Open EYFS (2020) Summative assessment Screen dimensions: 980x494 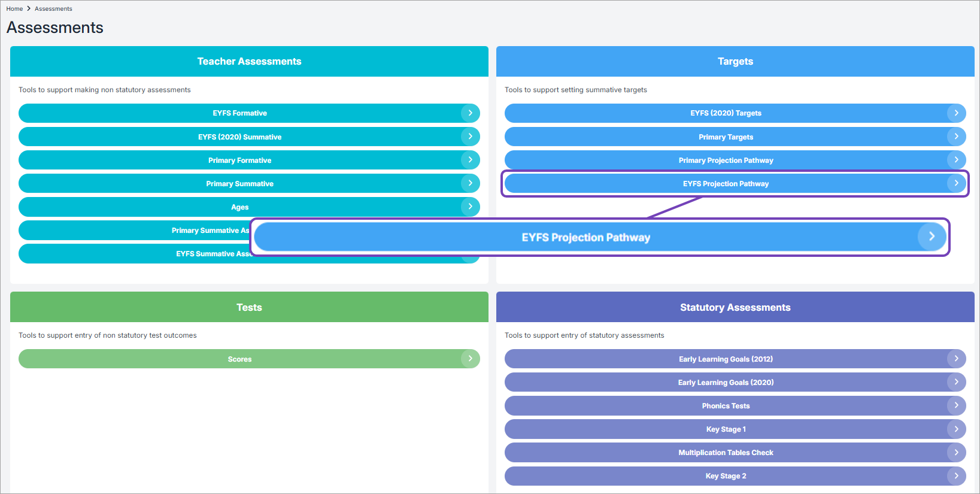click(x=239, y=137)
